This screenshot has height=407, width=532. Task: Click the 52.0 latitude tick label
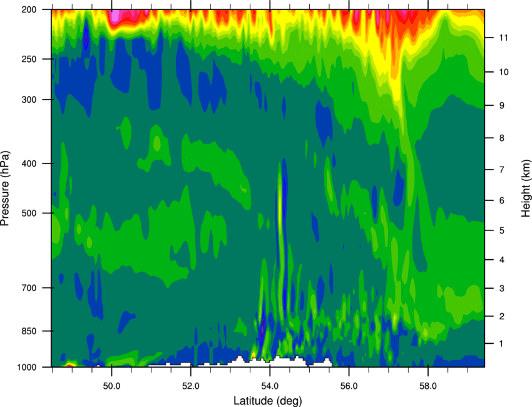[x=191, y=386]
